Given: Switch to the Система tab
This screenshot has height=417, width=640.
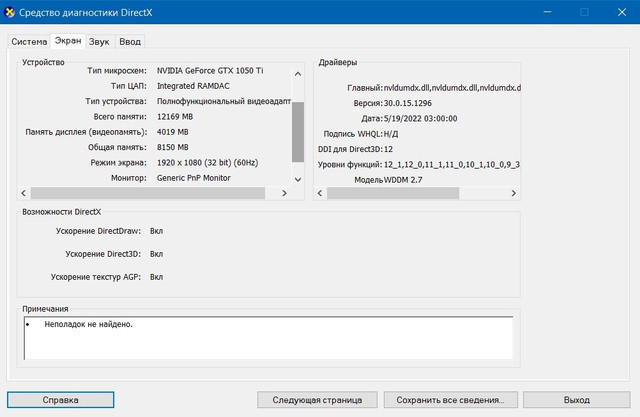Looking at the screenshot, I should 29,42.
